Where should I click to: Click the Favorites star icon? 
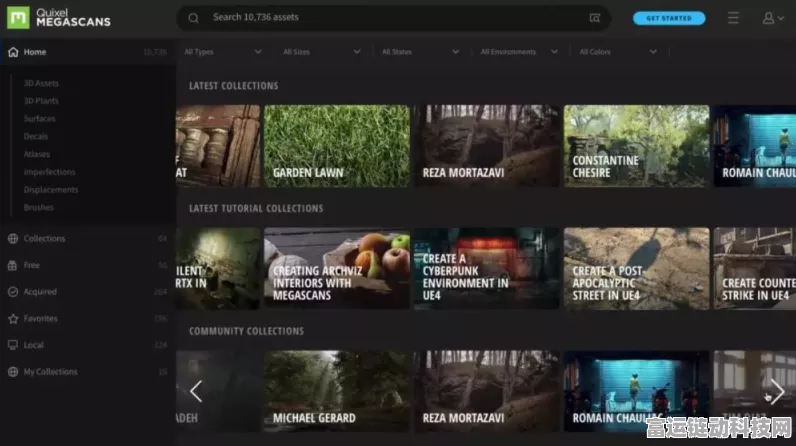[13, 319]
